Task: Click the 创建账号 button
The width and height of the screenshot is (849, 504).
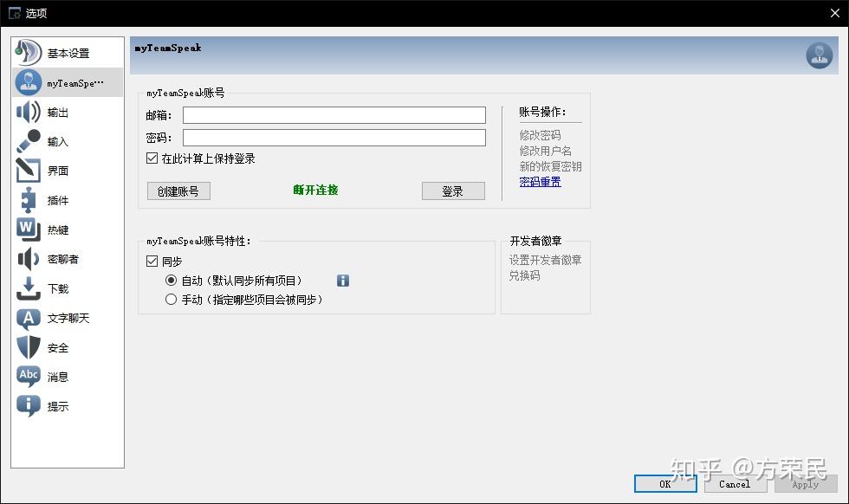Action: (x=178, y=191)
